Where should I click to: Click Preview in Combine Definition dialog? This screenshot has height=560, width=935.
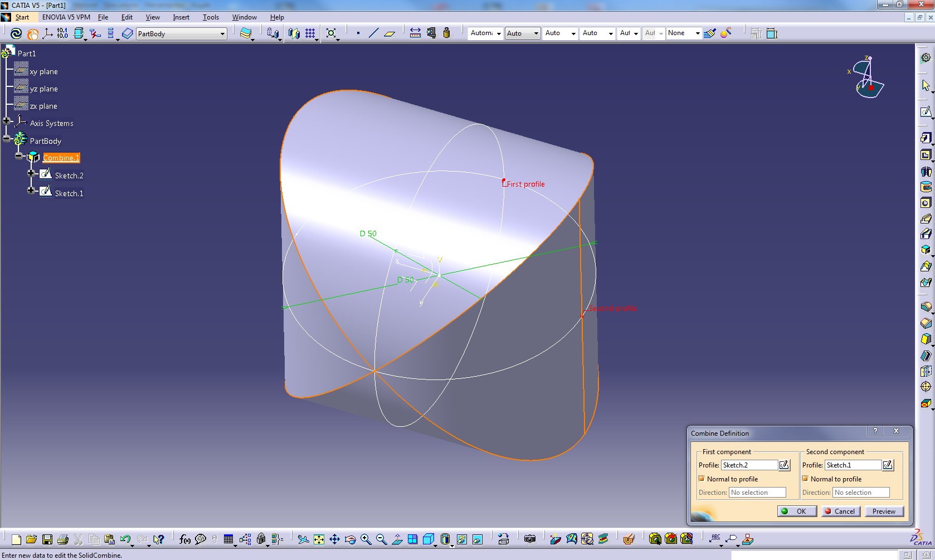pos(884,511)
